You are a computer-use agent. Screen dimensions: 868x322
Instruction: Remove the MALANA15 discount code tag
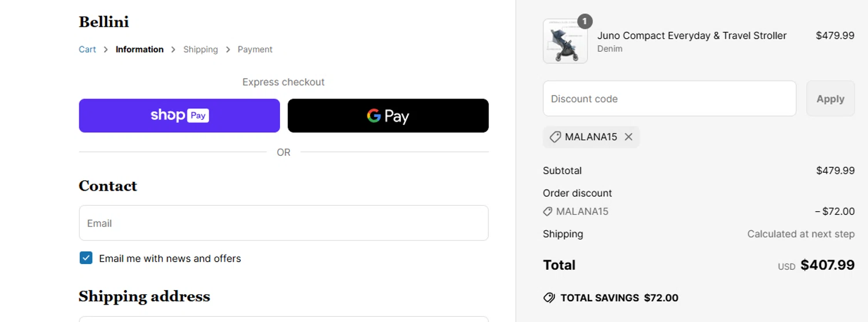[628, 137]
